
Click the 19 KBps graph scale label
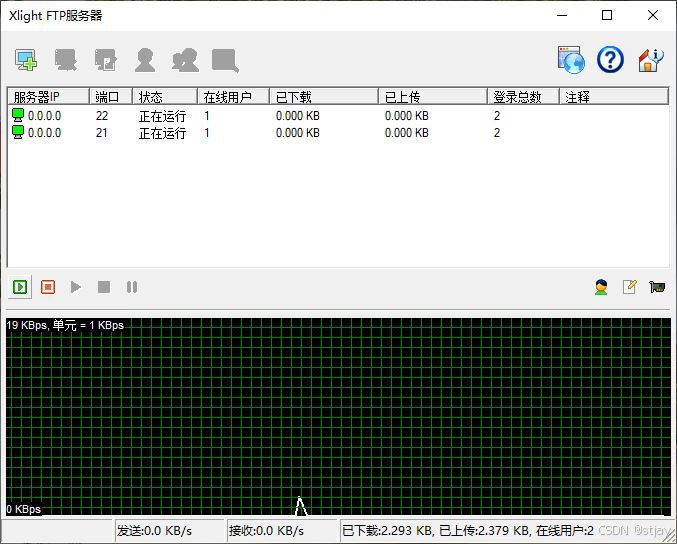click(x=65, y=325)
